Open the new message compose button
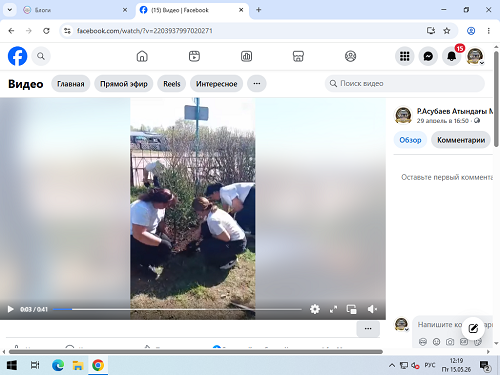The height and width of the screenshot is (375, 500). 473,328
